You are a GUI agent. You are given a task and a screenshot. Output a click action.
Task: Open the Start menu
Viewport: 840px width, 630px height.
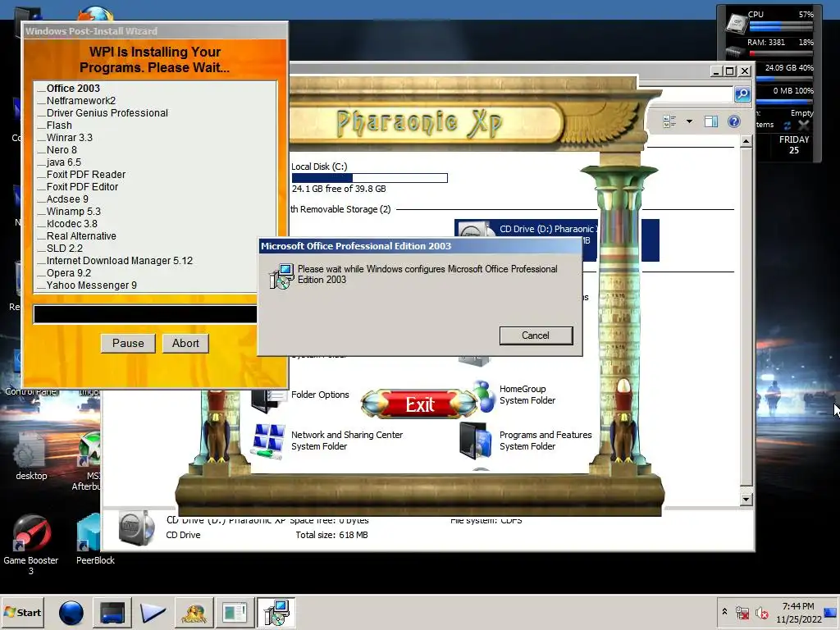pyautogui.click(x=23, y=612)
